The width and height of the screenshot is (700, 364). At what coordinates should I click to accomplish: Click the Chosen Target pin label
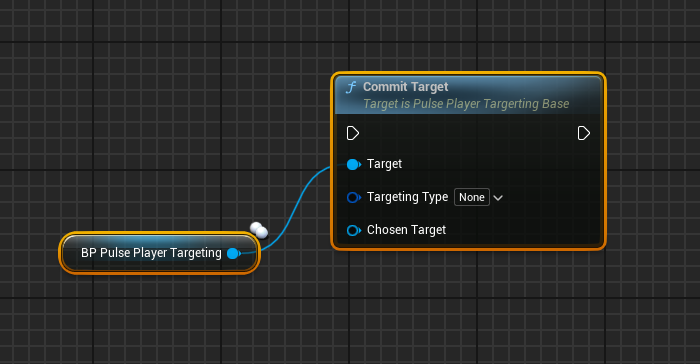406,230
